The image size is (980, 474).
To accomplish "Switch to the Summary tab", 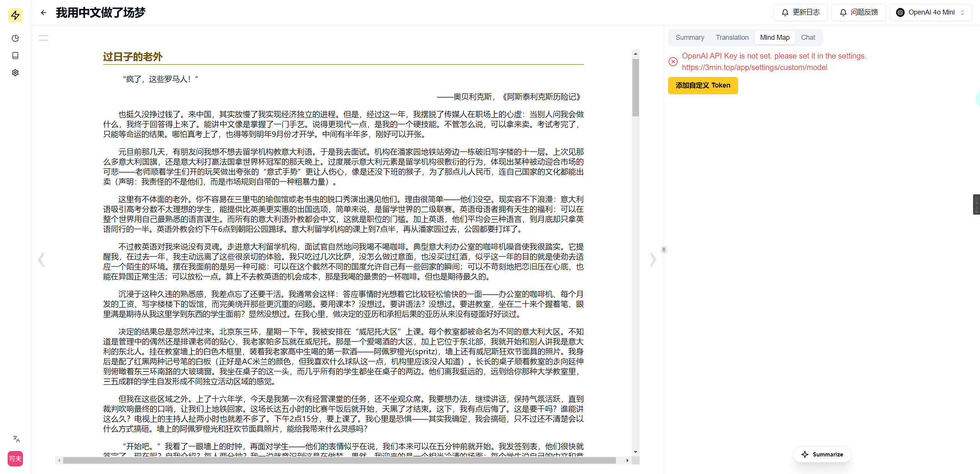I will [x=689, y=37].
